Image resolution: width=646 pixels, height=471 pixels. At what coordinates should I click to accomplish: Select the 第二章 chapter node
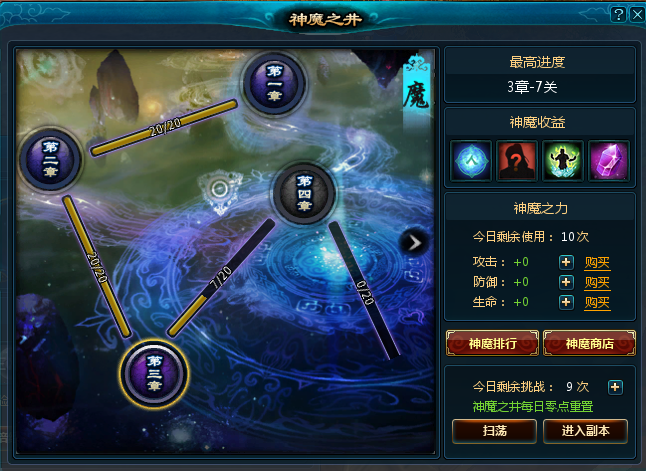pos(50,159)
